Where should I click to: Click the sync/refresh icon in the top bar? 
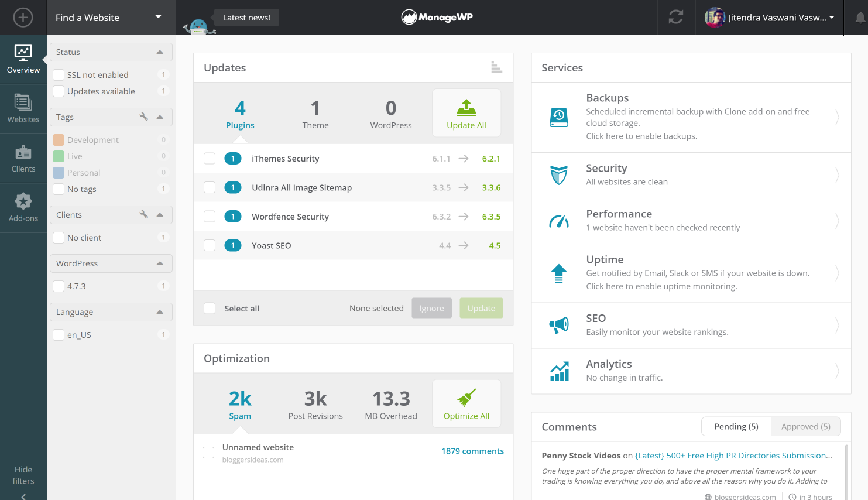coord(676,18)
